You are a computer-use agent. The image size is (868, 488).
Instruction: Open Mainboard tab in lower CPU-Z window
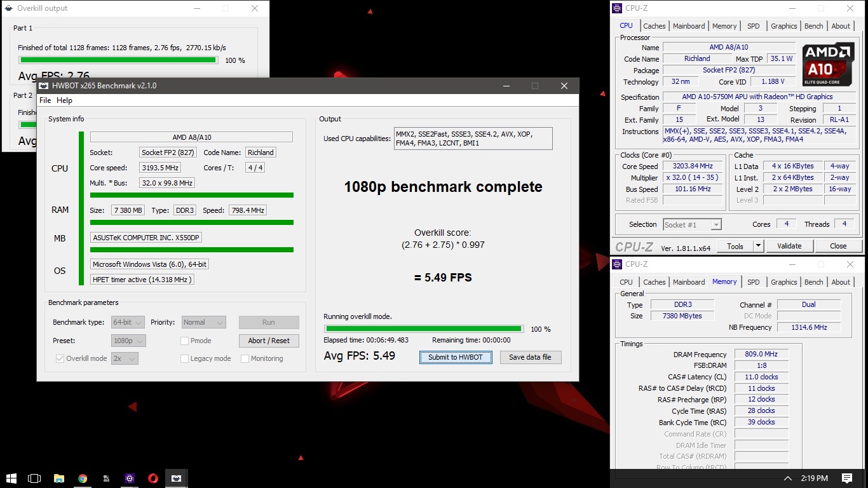[x=689, y=282]
